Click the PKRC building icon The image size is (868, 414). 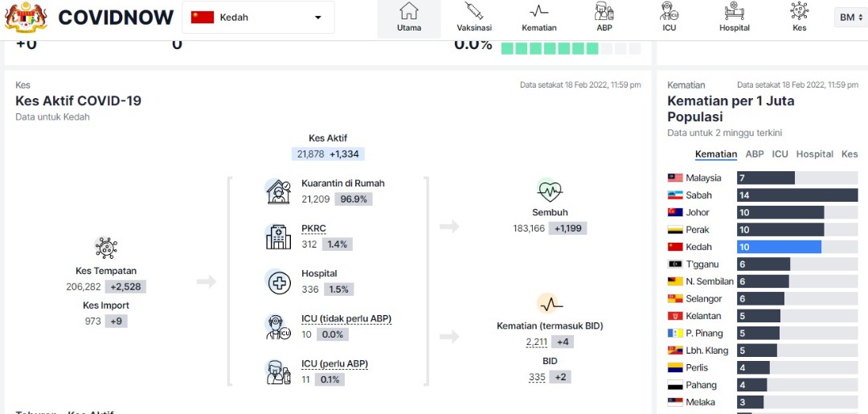pyautogui.click(x=278, y=237)
